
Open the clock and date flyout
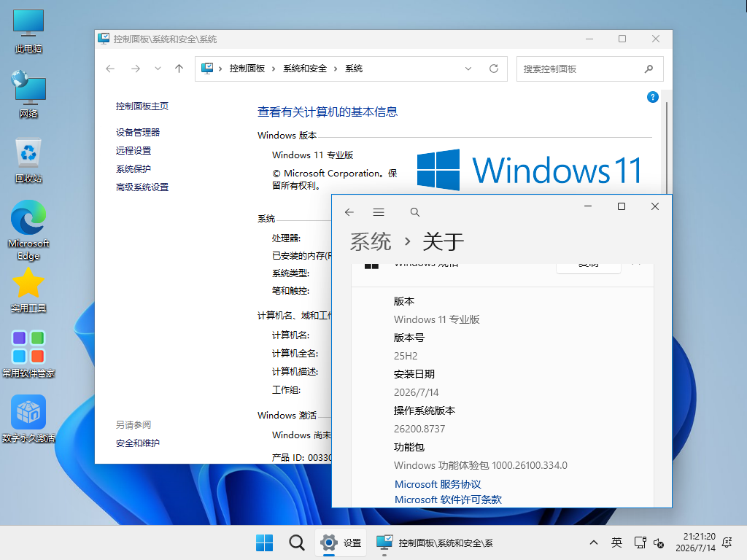tap(695, 542)
